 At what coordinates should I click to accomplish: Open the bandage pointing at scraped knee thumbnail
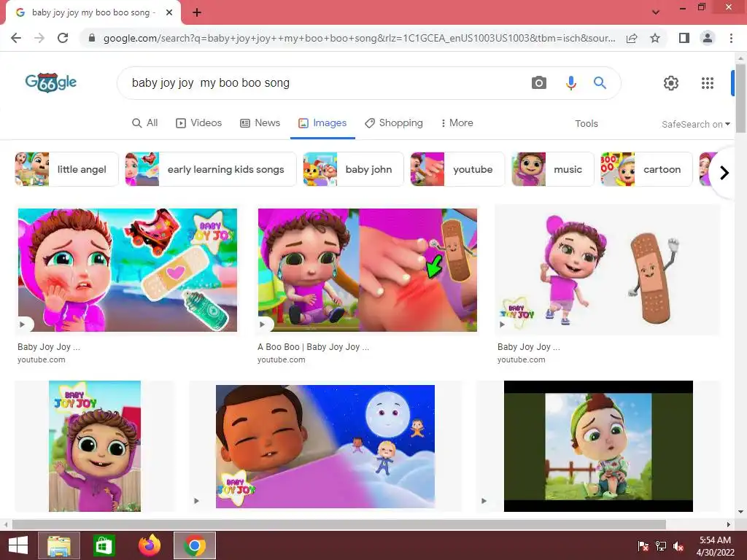(368, 270)
